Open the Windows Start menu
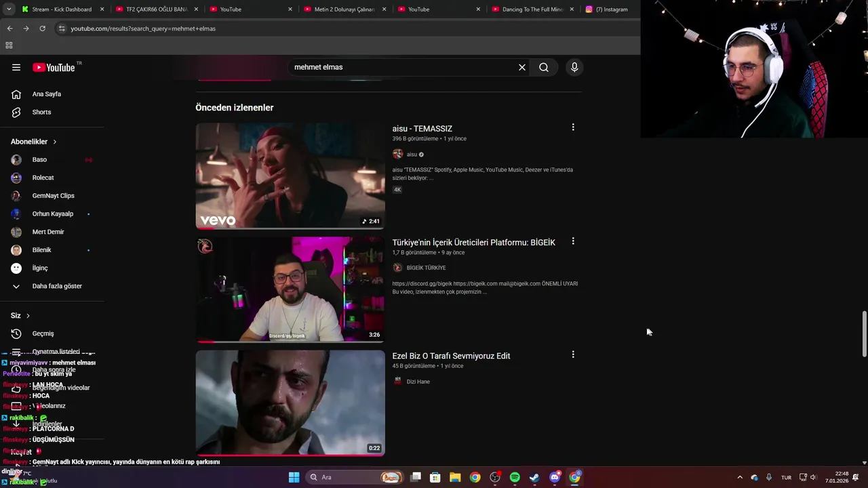Screen dimensions: 868x488 click(x=294, y=477)
